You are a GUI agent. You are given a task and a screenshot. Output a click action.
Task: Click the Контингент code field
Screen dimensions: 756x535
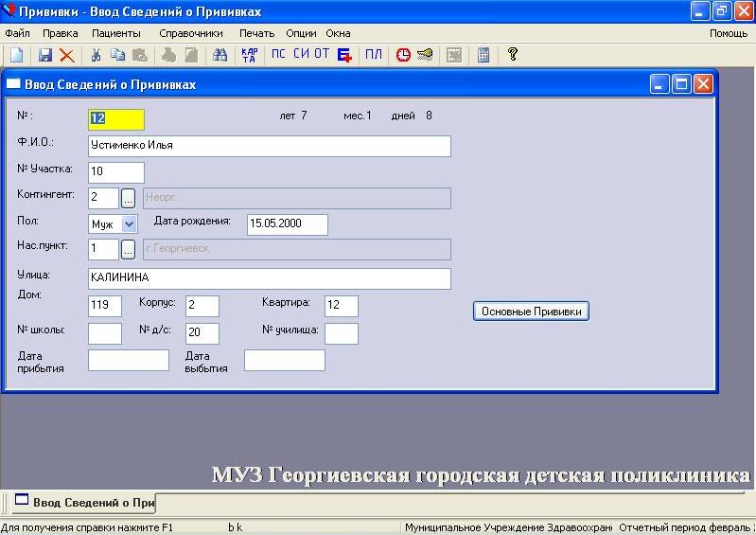pos(103,198)
